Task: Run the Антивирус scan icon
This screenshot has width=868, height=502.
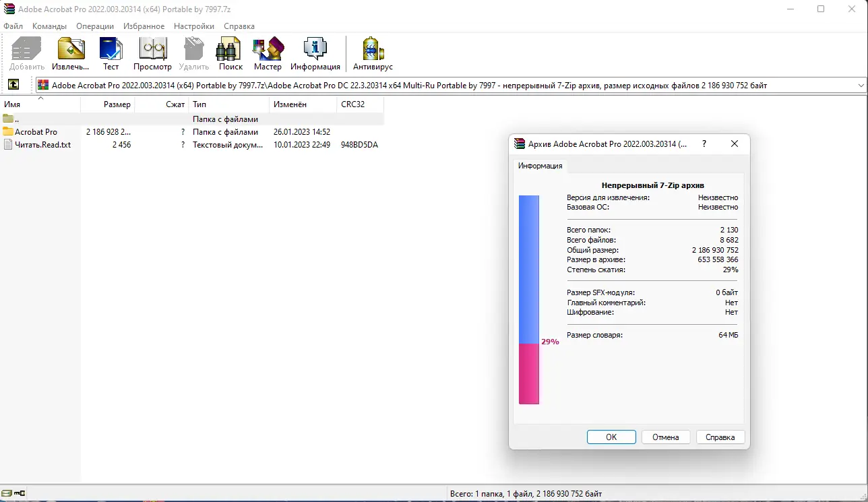Action: click(372, 49)
